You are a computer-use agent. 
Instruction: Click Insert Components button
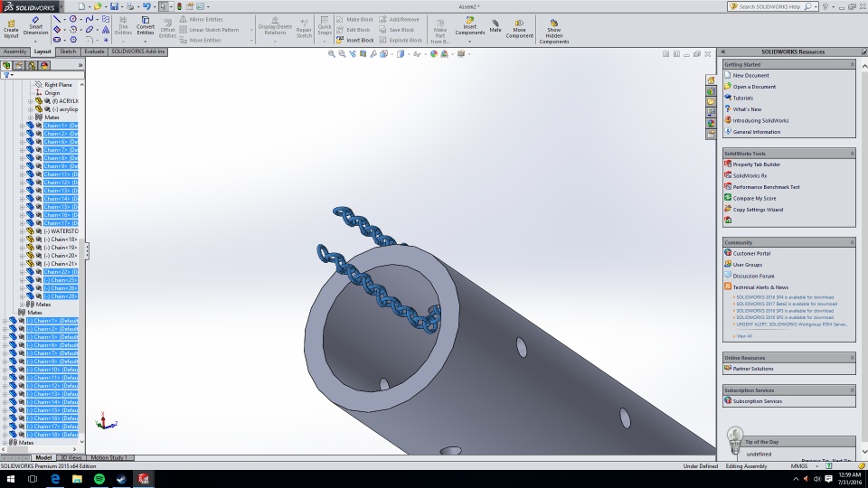tap(469, 26)
